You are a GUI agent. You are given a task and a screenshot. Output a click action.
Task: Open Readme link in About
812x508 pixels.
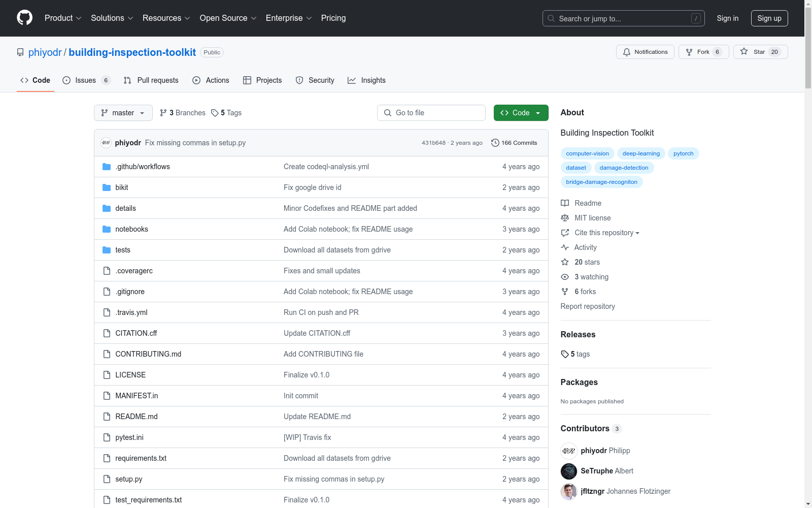(581, 203)
